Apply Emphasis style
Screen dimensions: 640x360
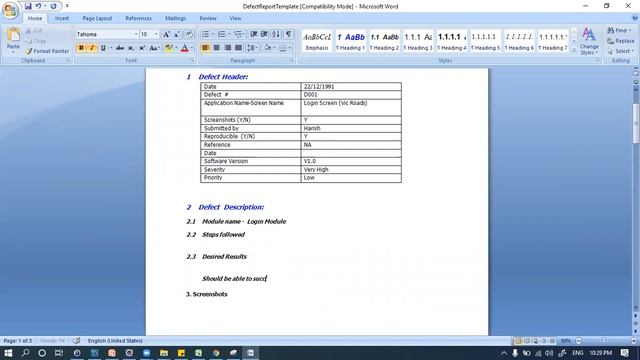pos(317,41)
